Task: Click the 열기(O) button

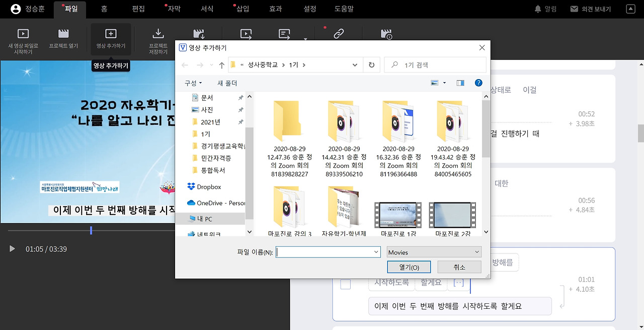Action: click(409, 267)
